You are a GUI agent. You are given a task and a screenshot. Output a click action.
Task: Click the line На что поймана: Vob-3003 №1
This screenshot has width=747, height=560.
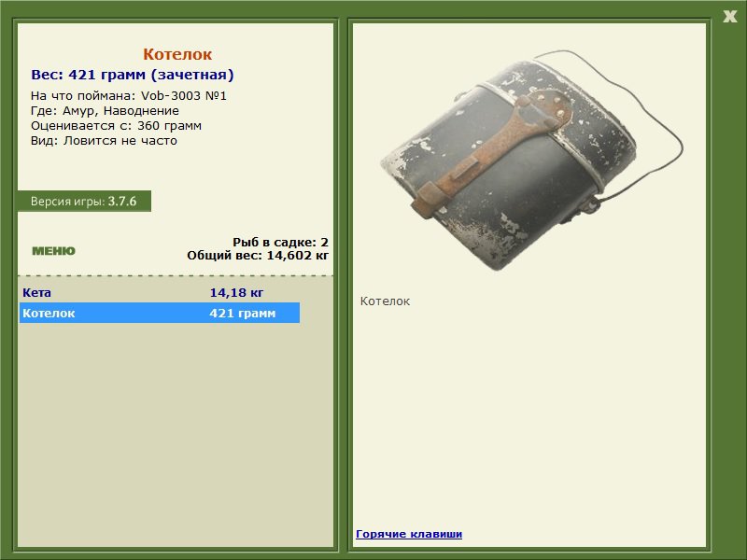(x=129, y=96)
